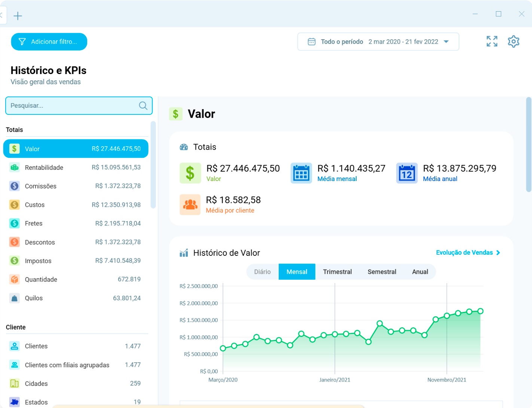Select the Fretes KPI row
The image size is (532, 408).
coord(76,223)
